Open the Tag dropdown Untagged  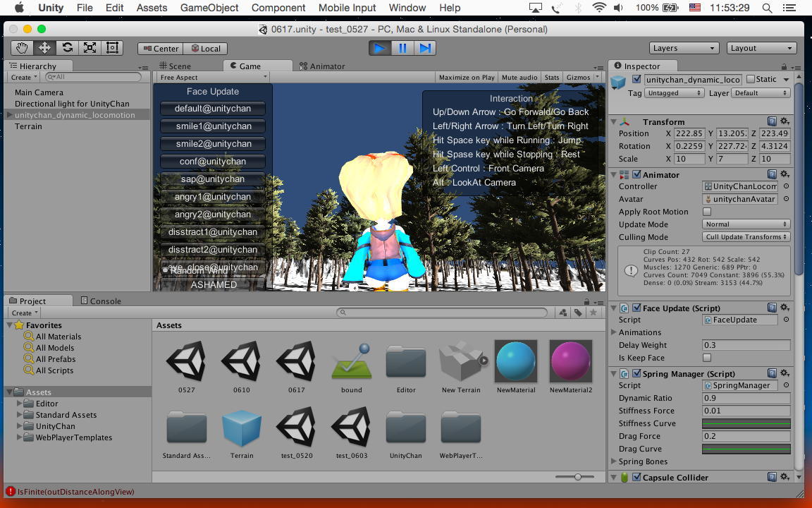click(x=674, y=93)
